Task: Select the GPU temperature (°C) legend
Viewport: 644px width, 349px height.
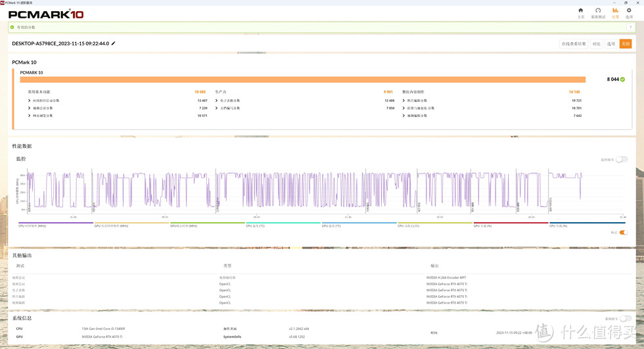Action: point(359,224)
